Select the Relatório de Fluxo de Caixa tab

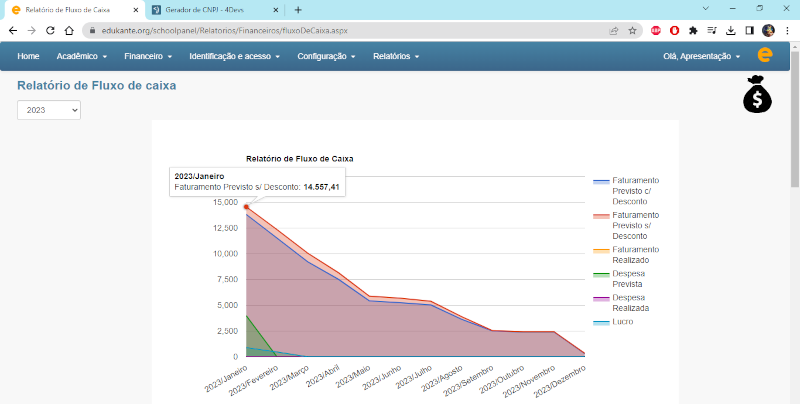[75, 10]
